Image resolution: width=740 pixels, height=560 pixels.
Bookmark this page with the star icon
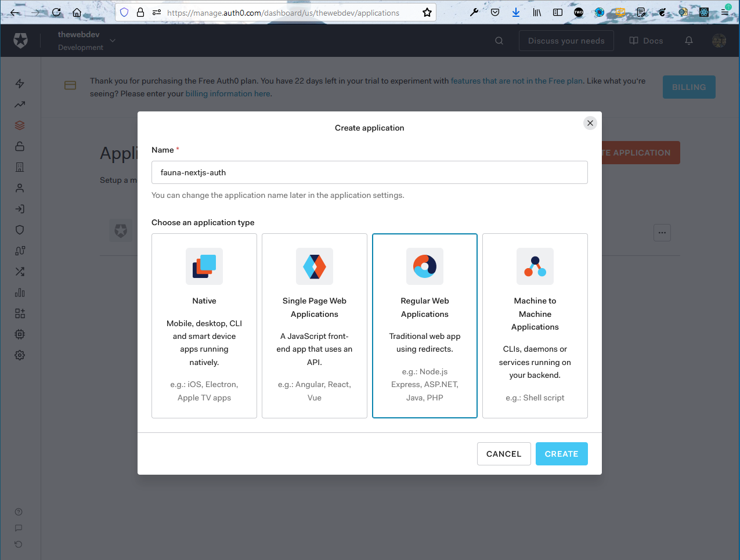click(427, 12)
